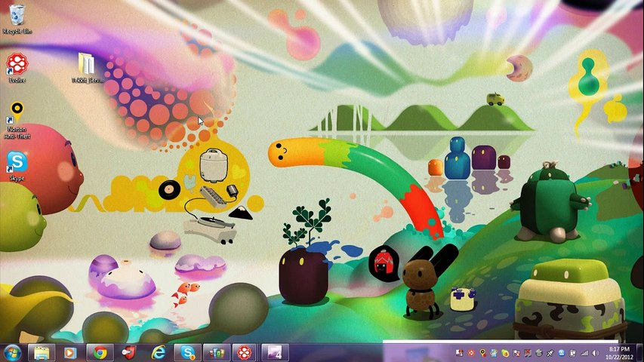The height and width of the screenshot is (362, 644).
Task: Open the purple number 4 taskbar app
Action: coord(274,352)
